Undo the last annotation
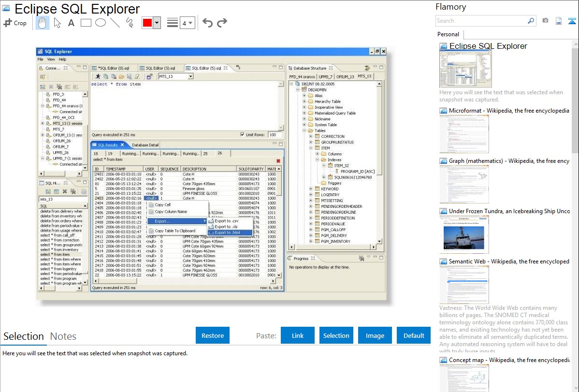Screen dimensions: 579x392 pos(207,23)
